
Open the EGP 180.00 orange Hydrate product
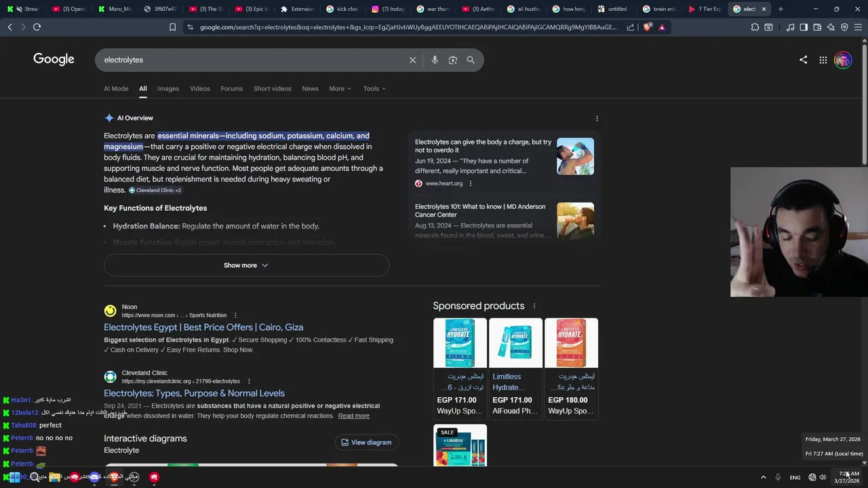point(571,368)
